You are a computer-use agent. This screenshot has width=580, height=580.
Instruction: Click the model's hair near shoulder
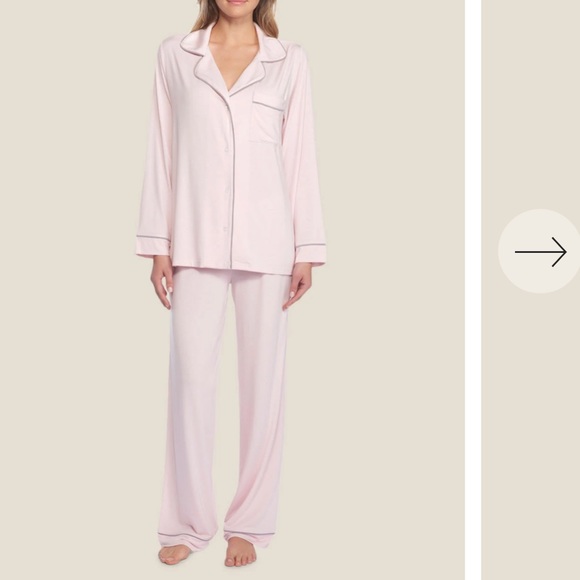tap(201, 17)
